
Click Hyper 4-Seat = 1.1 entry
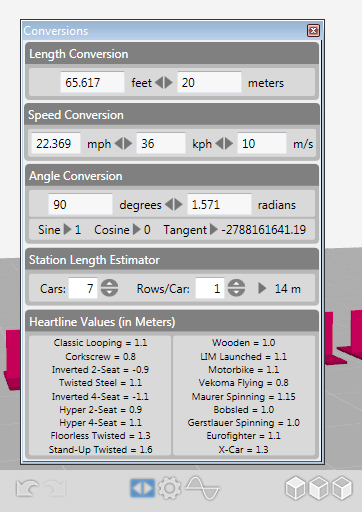tap(100, 423)
